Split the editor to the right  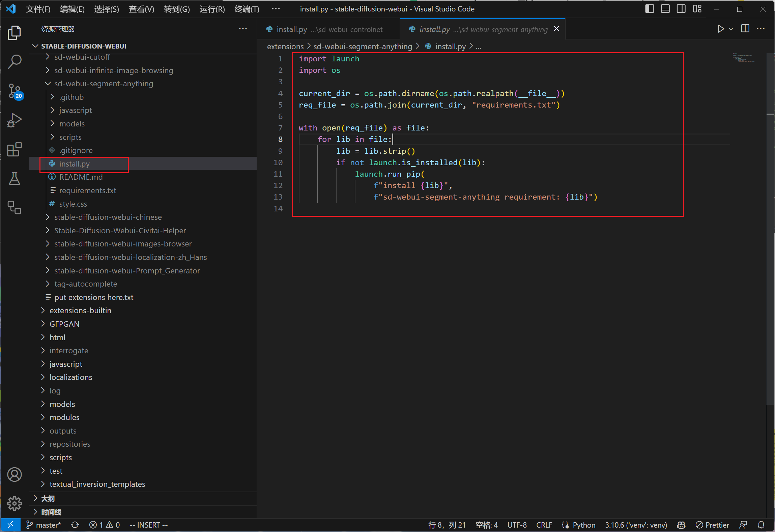(x=745, y=29)
